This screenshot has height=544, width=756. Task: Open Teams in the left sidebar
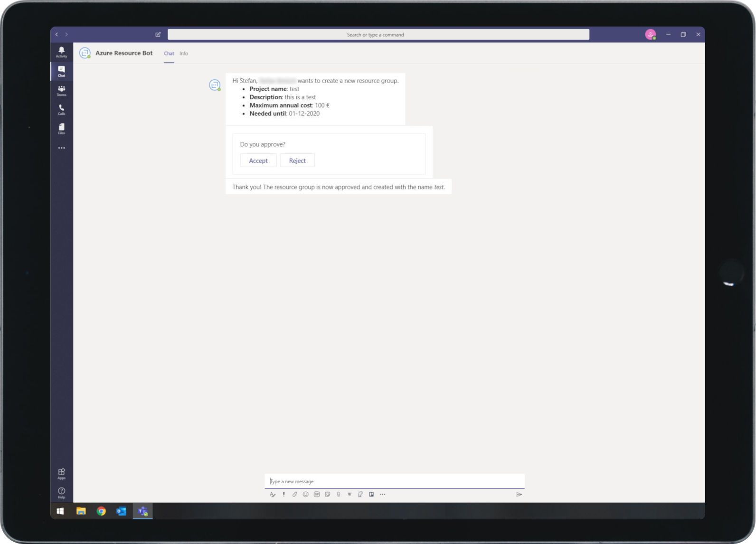pyautogui.click(x=61, y=90)
